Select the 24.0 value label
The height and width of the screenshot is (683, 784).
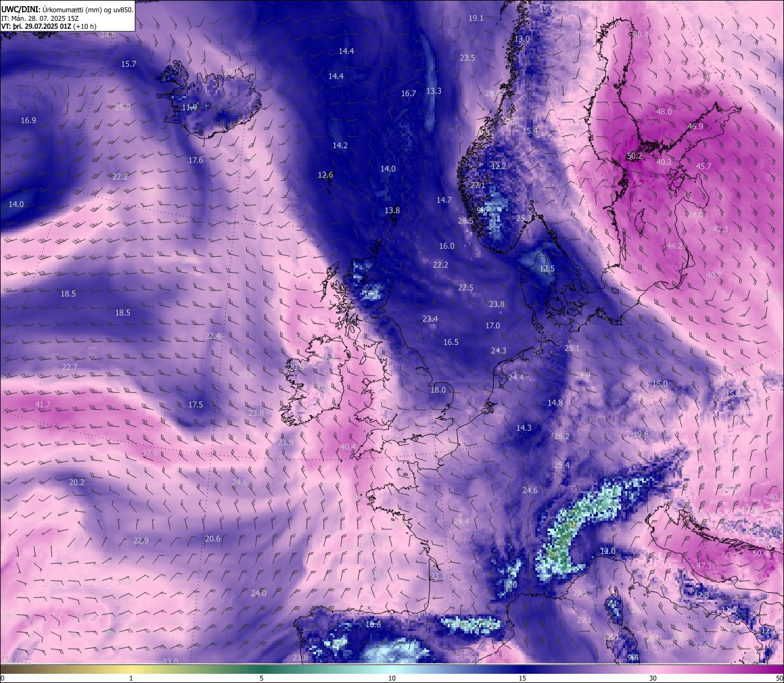(x=258, y=594)
